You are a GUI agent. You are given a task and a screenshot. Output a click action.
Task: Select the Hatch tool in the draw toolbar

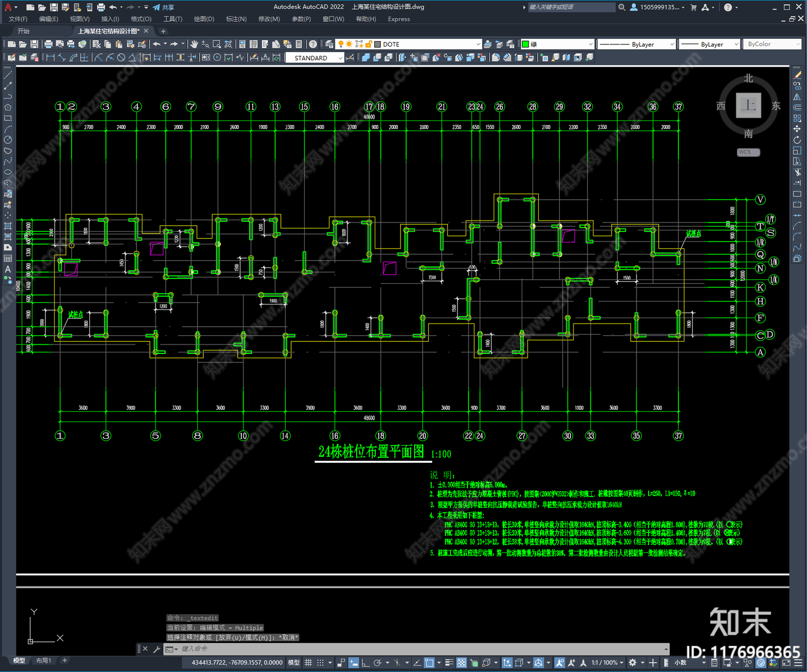click(8, 226)
